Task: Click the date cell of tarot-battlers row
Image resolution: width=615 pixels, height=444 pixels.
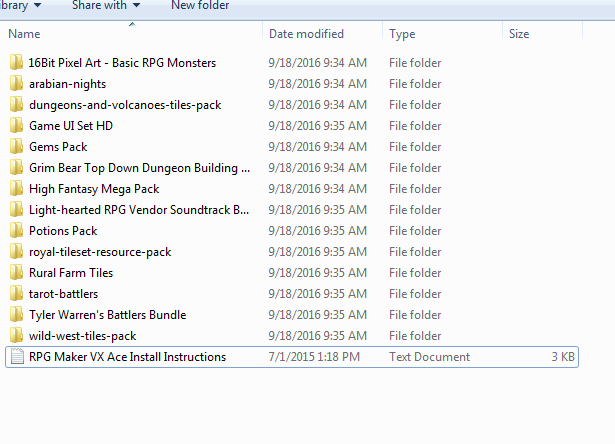Action: (318, 293)
